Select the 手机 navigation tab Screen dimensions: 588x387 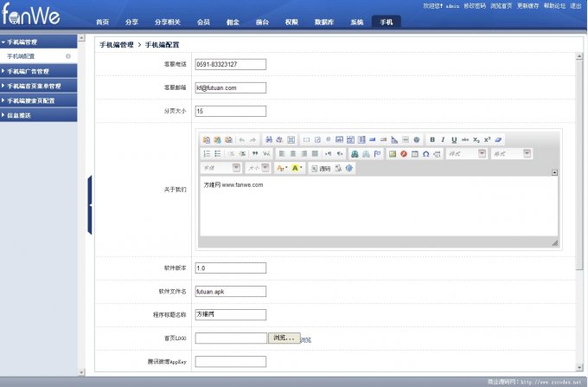(387, 22)
